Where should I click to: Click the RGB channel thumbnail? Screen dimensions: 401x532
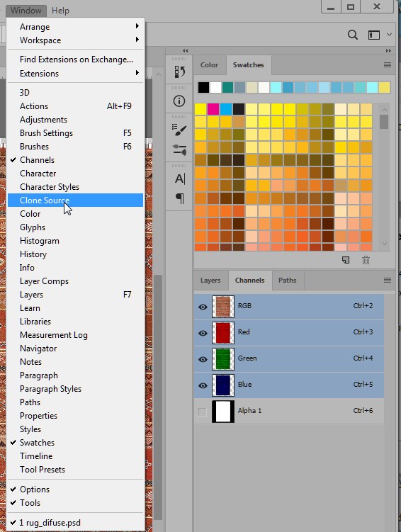coord(223,307)
